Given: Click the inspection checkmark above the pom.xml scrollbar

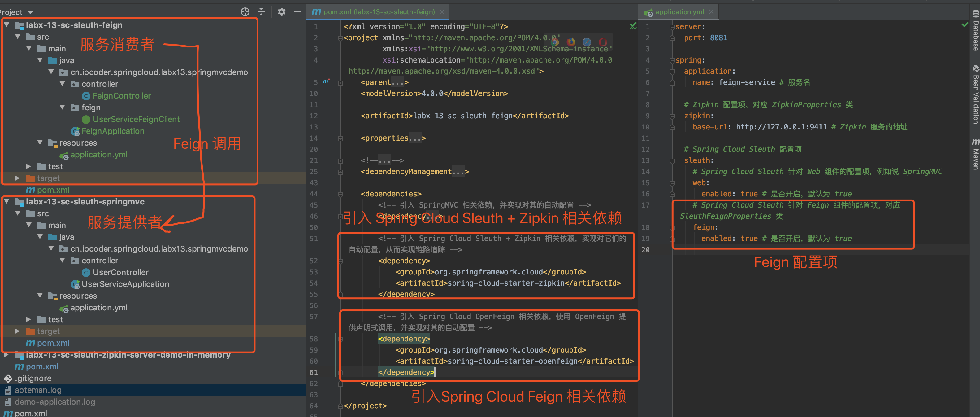Looking at the screenshot, I should click(633, 26).
